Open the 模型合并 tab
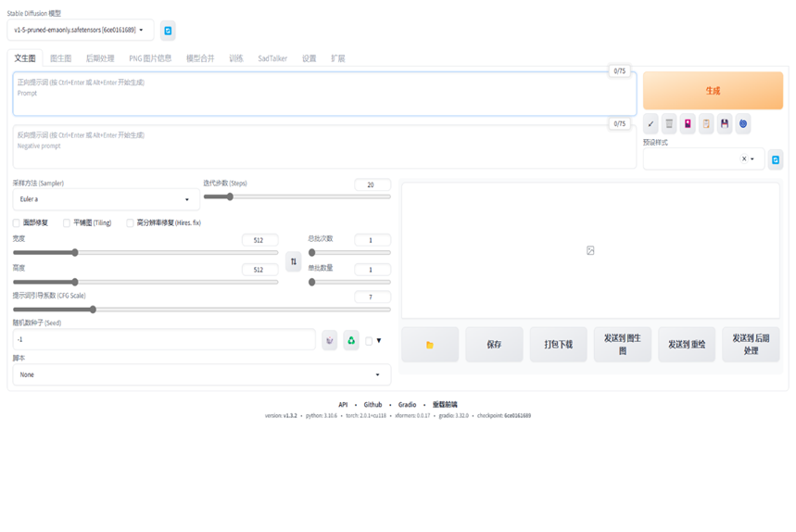The width and height of the screenshot is (796, 532). coord(200,58)
